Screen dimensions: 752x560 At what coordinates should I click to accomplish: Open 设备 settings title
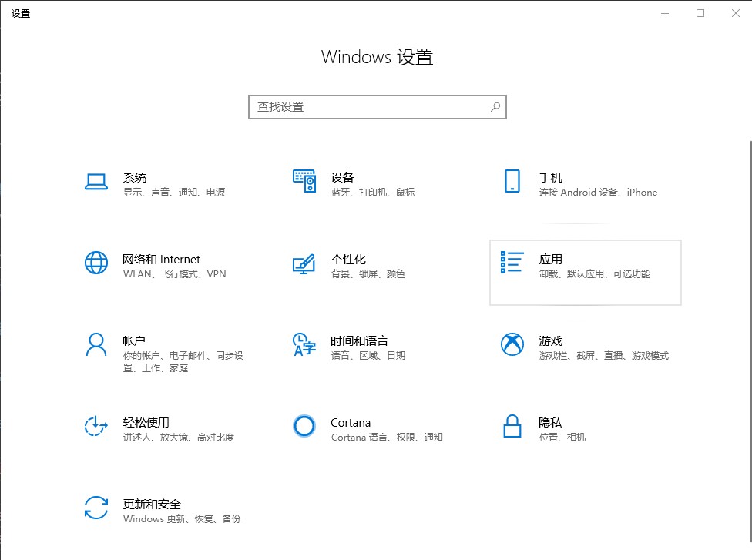click(342, 178)
